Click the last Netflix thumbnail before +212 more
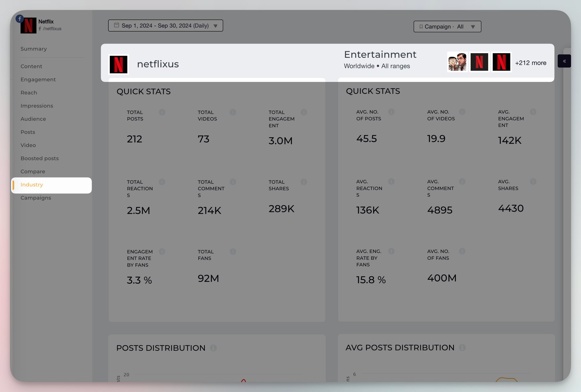 (x=501, y=62)
